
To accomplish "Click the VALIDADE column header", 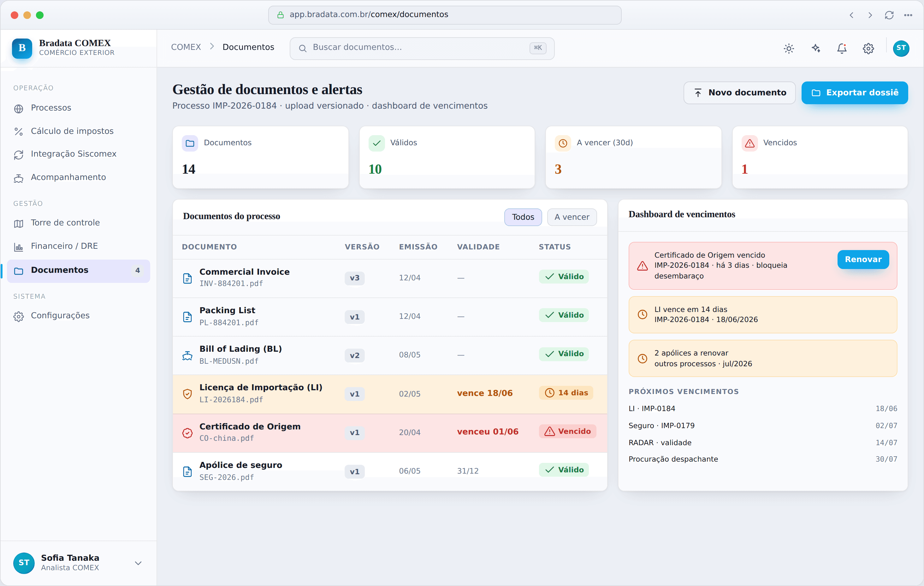I will [478, 247].
